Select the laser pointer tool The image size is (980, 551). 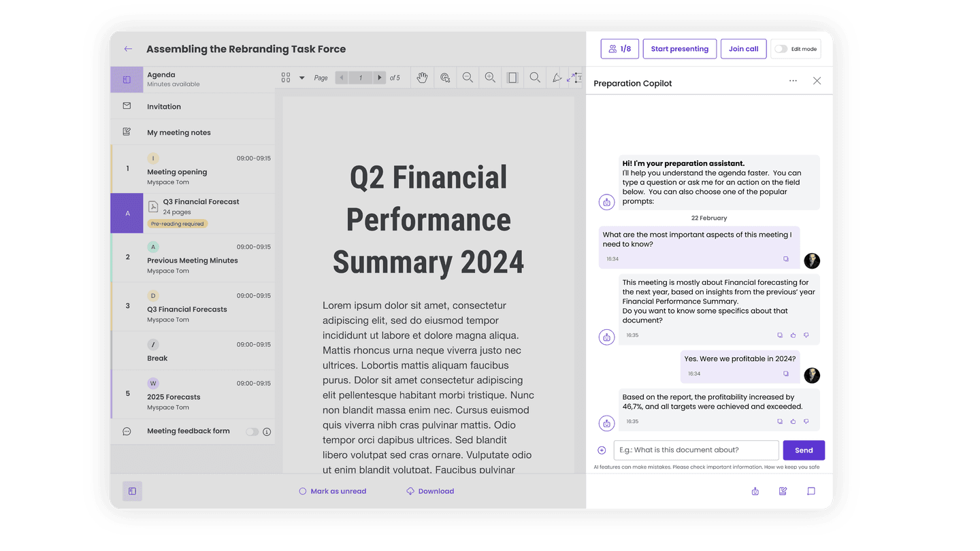pos(445,77)
